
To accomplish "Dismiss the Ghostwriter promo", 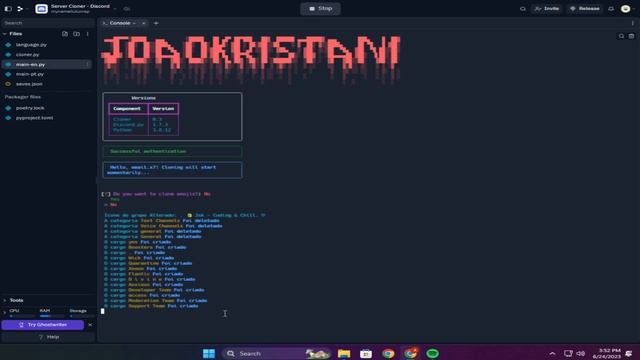I will (90, 325).
